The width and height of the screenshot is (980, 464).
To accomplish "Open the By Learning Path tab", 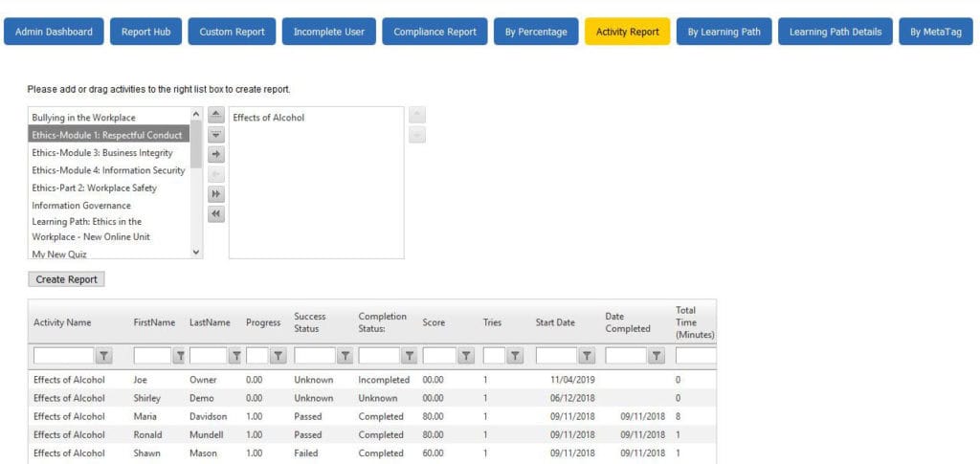I will (x=724, y=32).
